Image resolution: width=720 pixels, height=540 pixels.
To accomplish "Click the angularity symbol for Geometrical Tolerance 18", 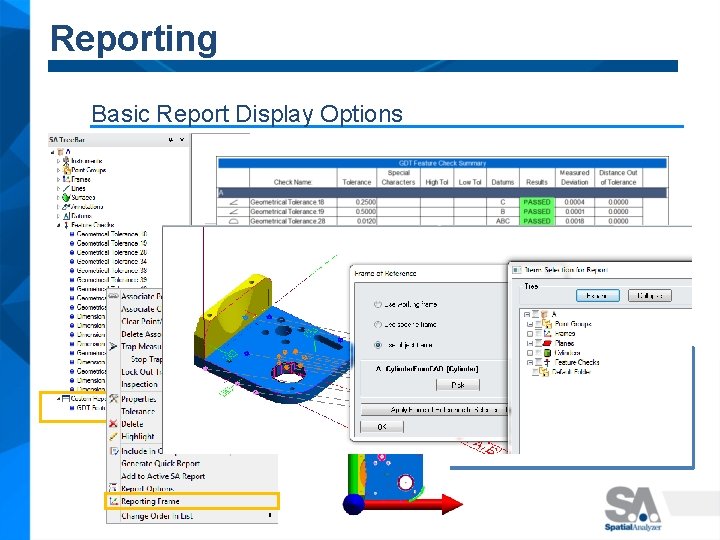I will (234, 202).
